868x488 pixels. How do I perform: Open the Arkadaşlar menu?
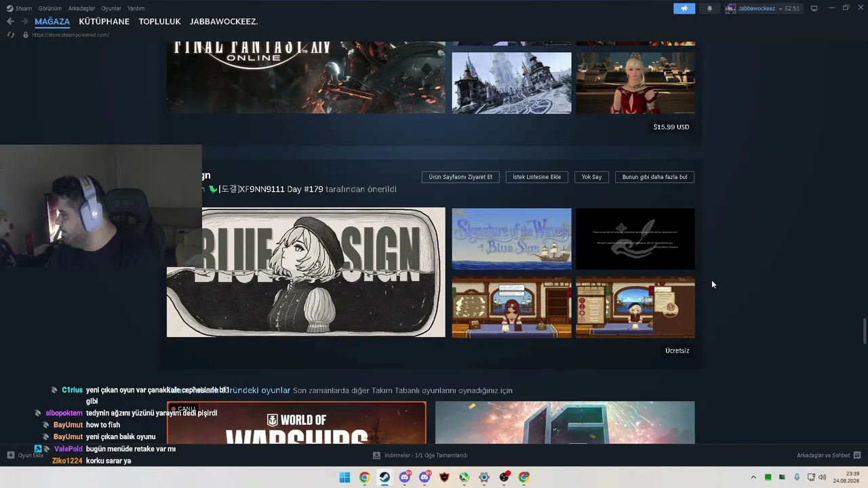(x=81, y=8)
